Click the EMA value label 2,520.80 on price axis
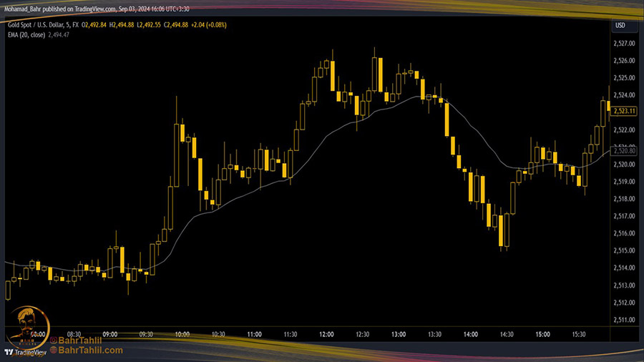 tap(625, 151)
